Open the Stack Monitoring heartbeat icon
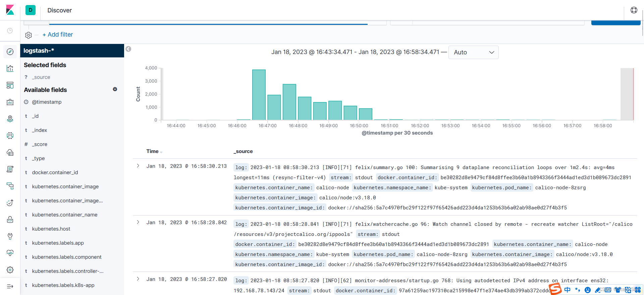The width and height of the screenshot is (644, 295). tap(10, 253)
